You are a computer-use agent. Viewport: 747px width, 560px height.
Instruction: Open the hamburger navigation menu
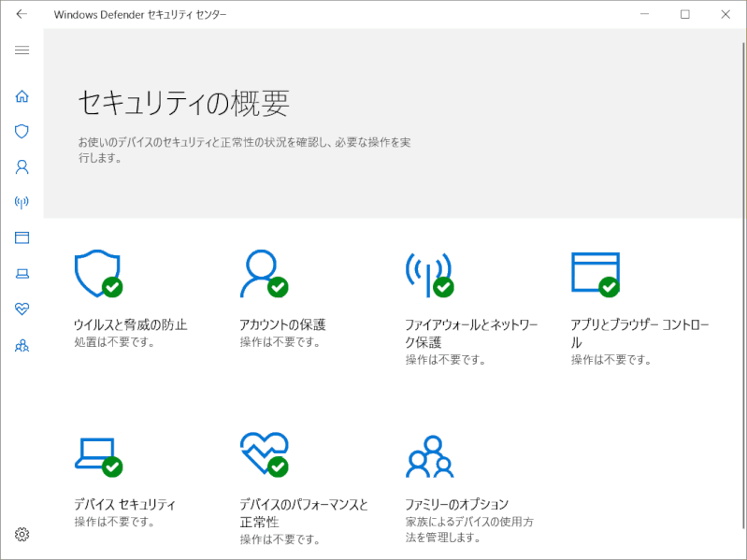pyautogui.click(x=22, y=50)
